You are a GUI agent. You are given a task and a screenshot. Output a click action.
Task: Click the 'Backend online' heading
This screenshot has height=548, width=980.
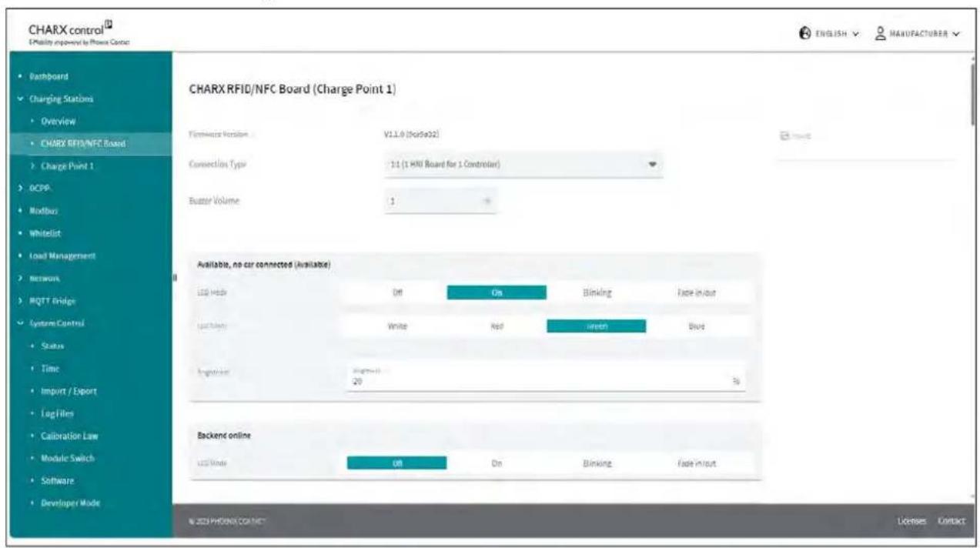point(224,435)
